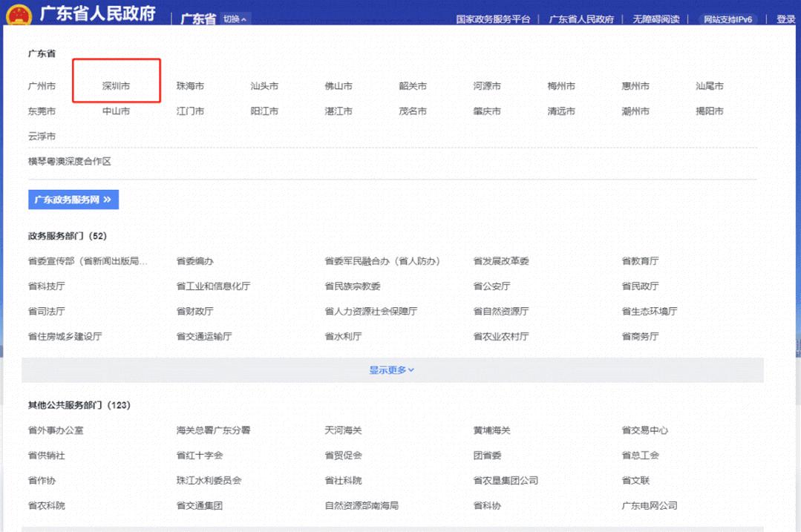Open 国家政务服务平台 in top navigation
The width and height of the screenshot is (801, 532).
(493, 19)
